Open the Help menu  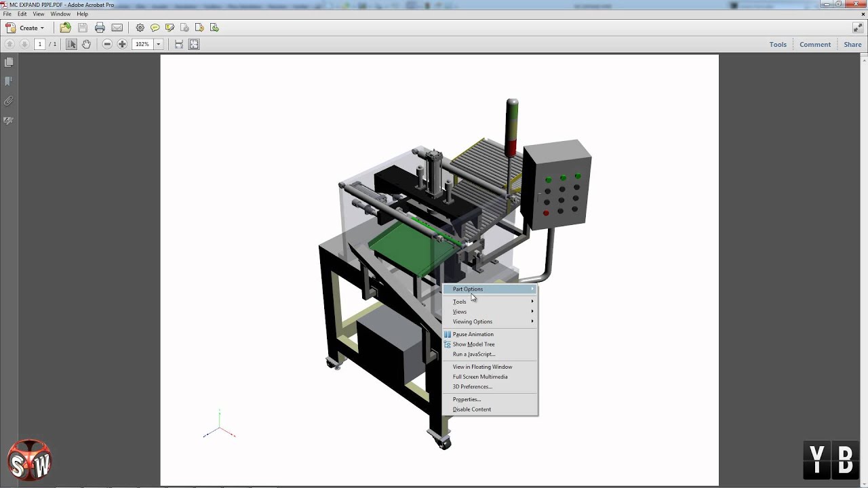coord(82,14)
